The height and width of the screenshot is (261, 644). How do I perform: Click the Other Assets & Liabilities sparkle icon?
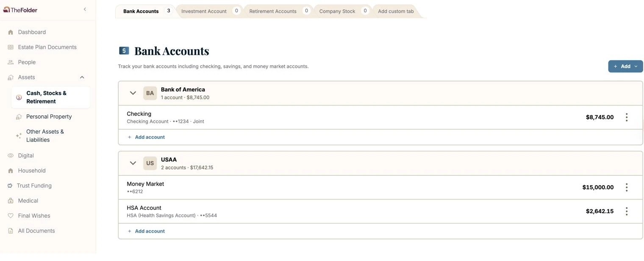point(19,136)
